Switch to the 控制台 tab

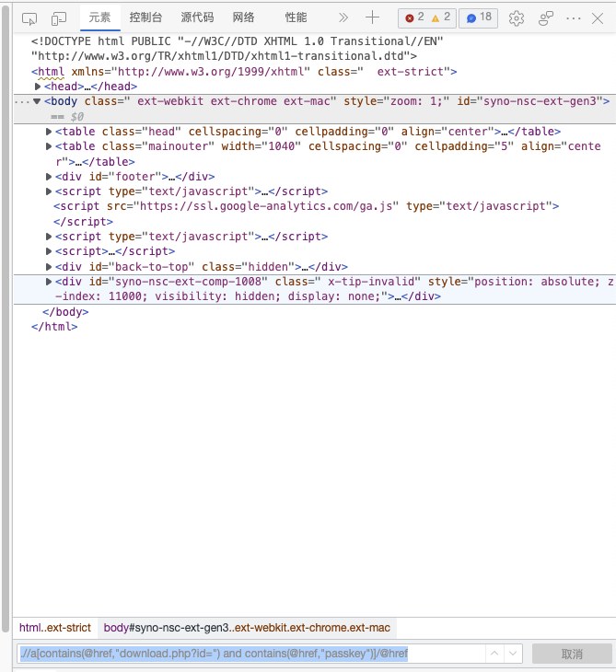[x=146, y=17]
